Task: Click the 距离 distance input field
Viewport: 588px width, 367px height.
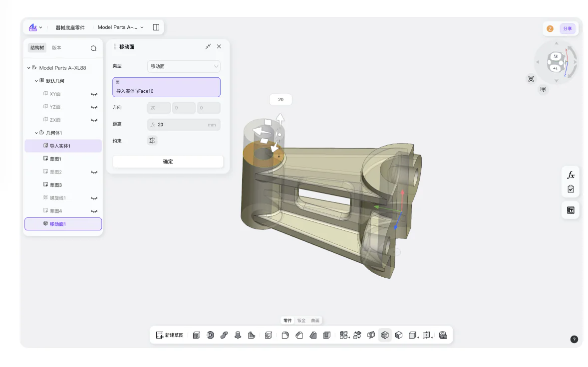Action: pos(184,125)
